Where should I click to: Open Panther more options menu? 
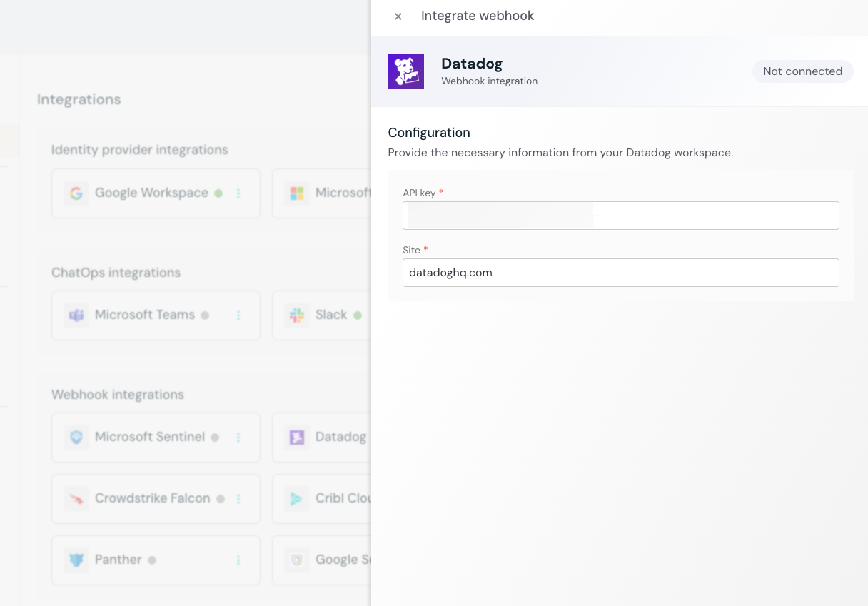238,560
